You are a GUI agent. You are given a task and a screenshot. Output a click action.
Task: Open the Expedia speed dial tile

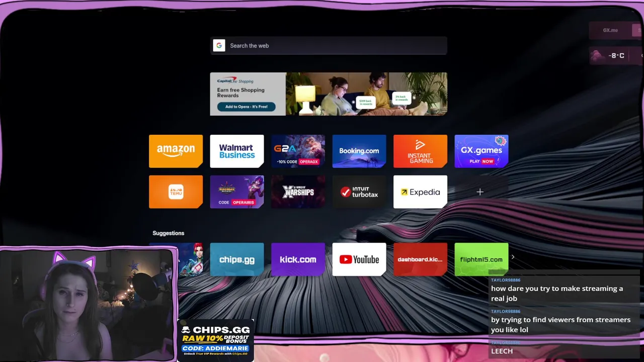(x=420, y=192)
